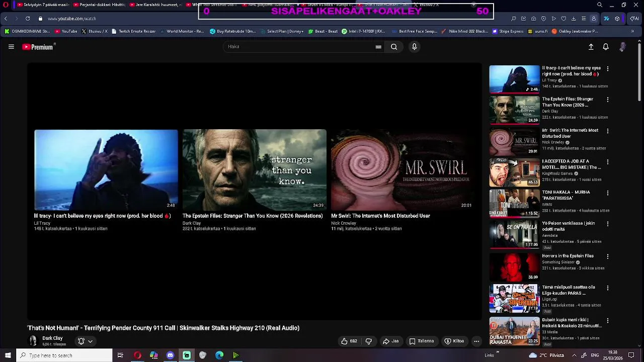Viewport: 644px width, 362px height.
Task: Launch Opera from the taskbar
Action: [137, 355]
